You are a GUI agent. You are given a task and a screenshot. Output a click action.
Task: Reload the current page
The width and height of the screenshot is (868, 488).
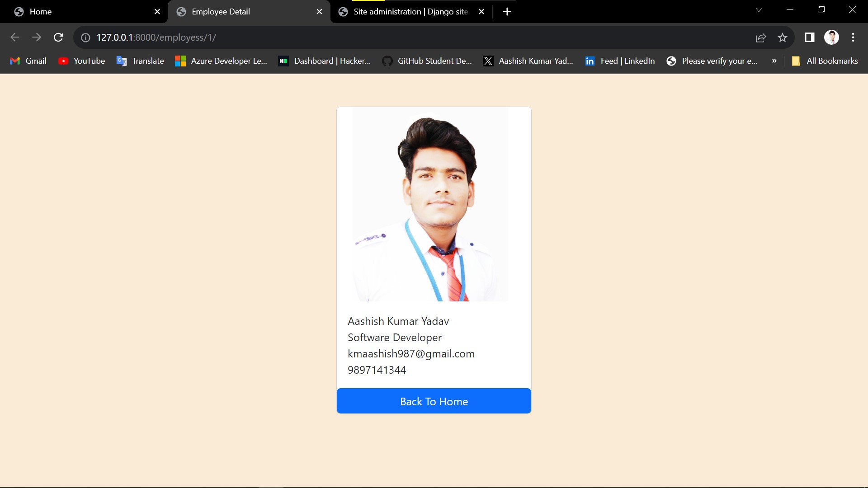pos(58,38)
